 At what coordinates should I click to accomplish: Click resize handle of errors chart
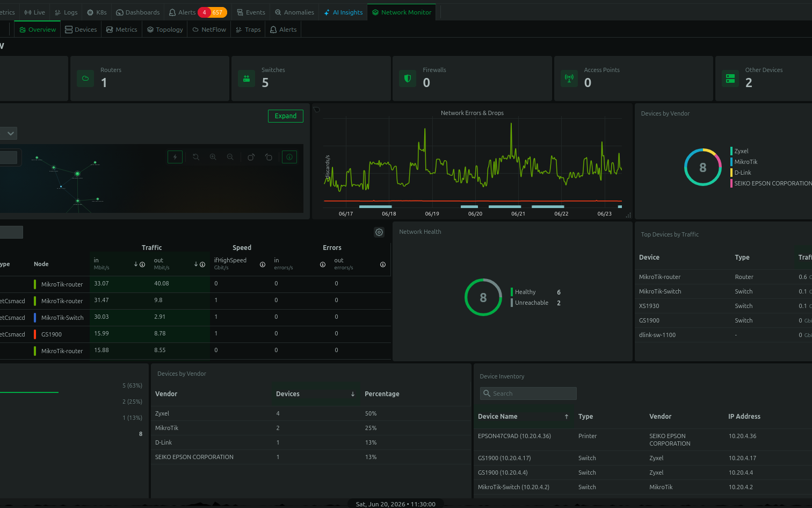(628, 215)
